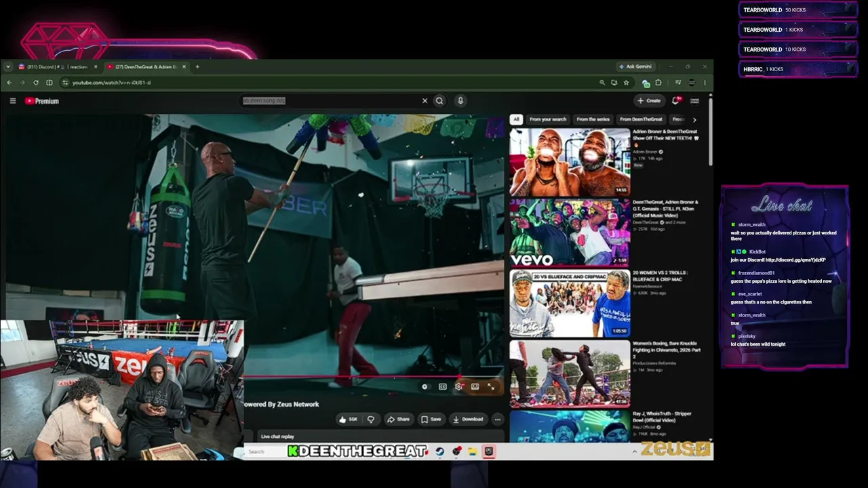Viewport: 868px width, 488px height.
Task: Go back in the browser
Action: [x=9, y=83]
